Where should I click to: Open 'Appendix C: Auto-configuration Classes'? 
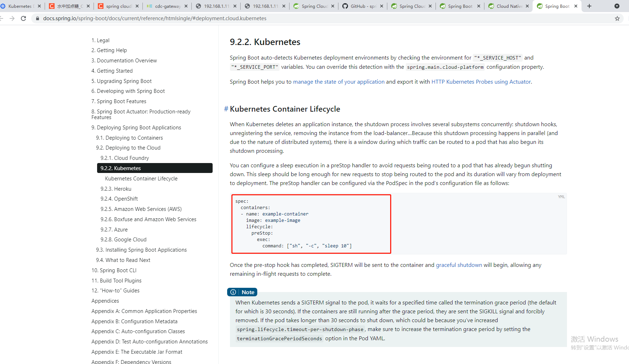(x=138, y=331)
